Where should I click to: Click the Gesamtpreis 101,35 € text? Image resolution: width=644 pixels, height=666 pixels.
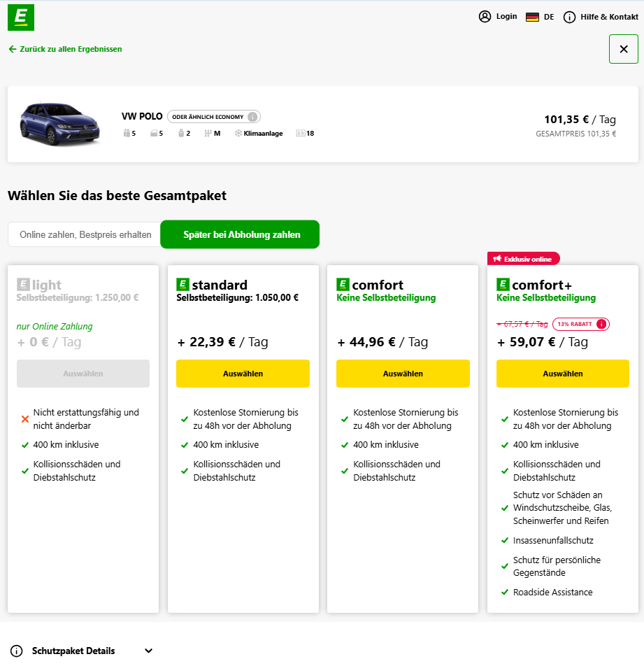[x=575, y=134]
